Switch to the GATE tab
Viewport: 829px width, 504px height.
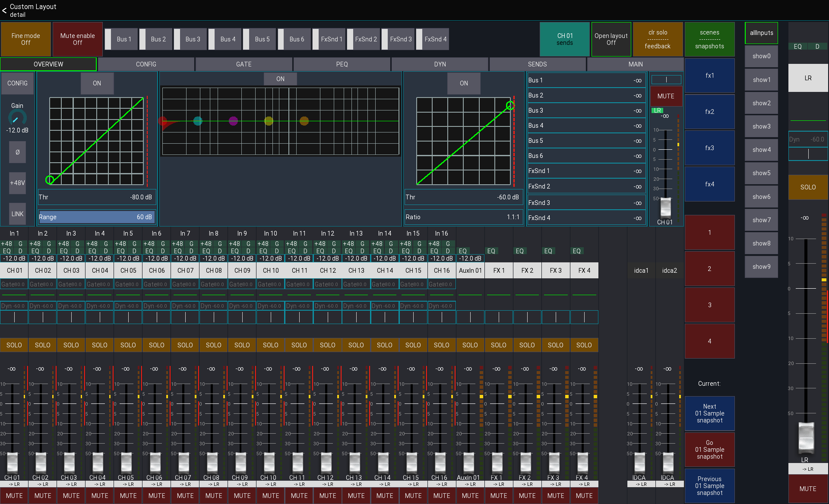point(244,64)
